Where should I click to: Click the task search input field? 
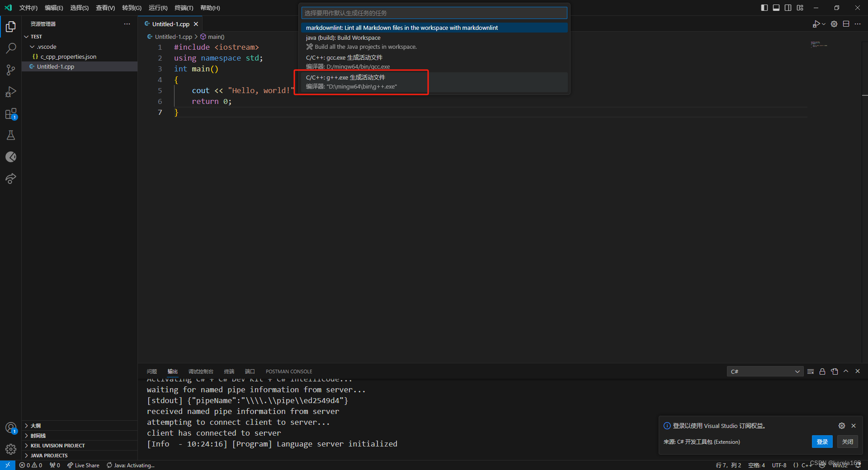pos(433,13)
